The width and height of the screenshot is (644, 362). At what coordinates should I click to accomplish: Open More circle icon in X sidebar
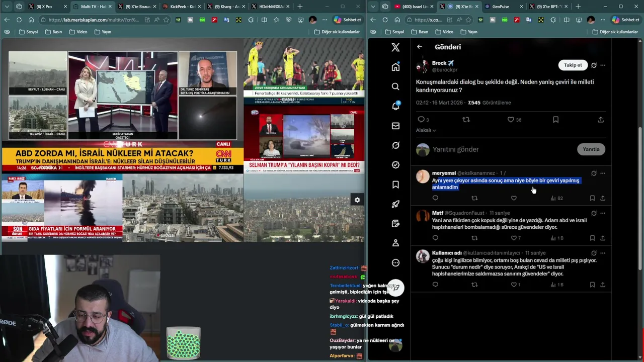[395, 262]
